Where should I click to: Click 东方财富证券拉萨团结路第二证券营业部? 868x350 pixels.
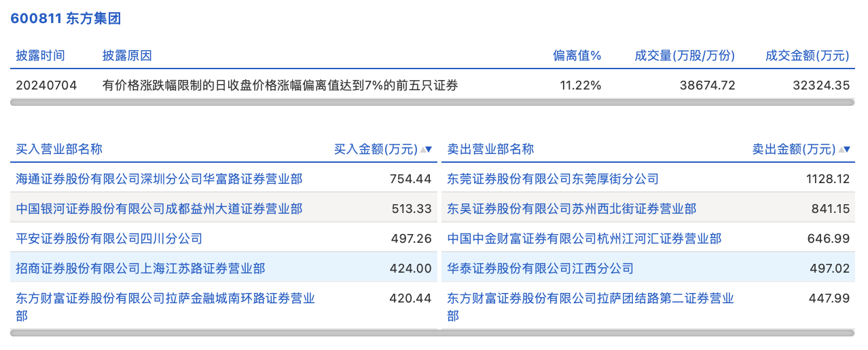coord(591,298)
